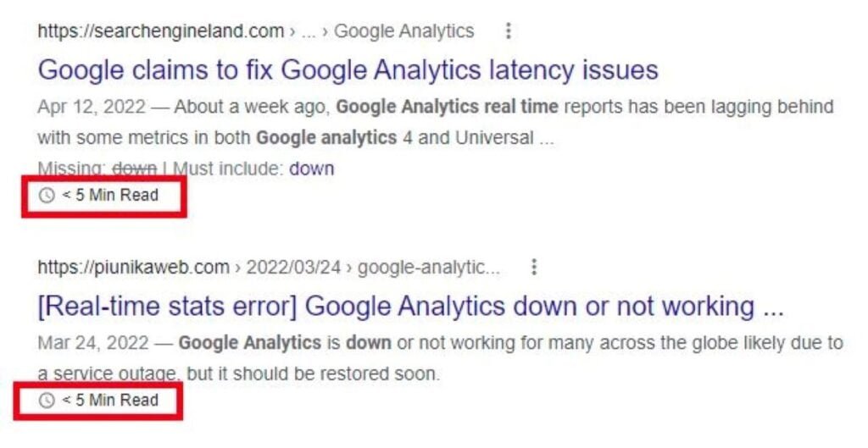Click 'google-analytic...' breadcrumb segment
Image resolution: width=868 pixels, height=448 pixels.
pyautogui.click(x=428, y=268)
